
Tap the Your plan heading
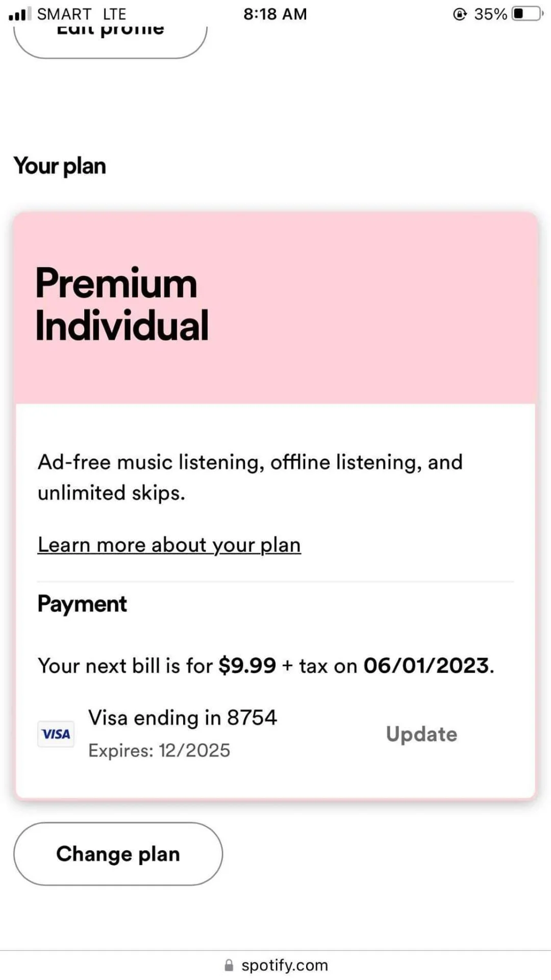pos(60,166)
